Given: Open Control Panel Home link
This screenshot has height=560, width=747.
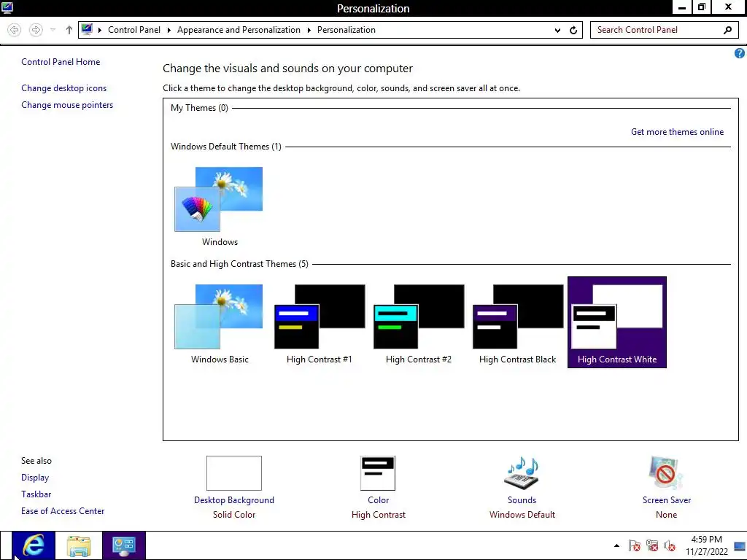Looking at the screenshot, I should click(61, 62).
